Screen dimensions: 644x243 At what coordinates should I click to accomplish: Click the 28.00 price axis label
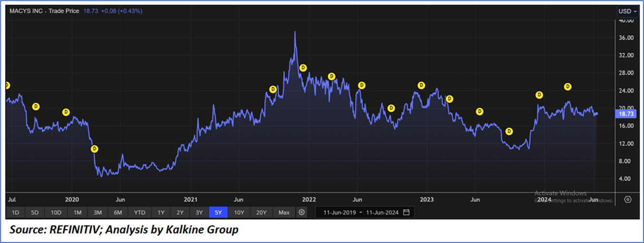click(x=625, y=73)
